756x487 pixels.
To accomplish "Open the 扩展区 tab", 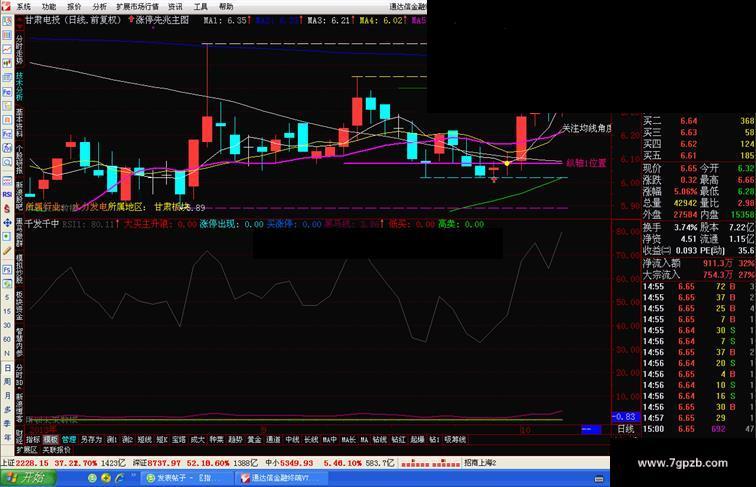I will pos(27,450).
